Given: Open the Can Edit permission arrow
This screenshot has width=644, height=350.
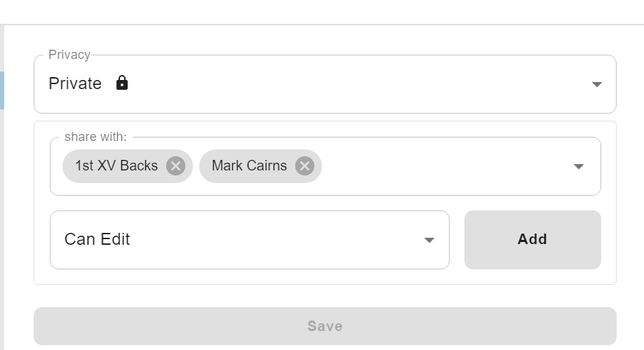Looking at the screenshot, I should coord(429,241).
